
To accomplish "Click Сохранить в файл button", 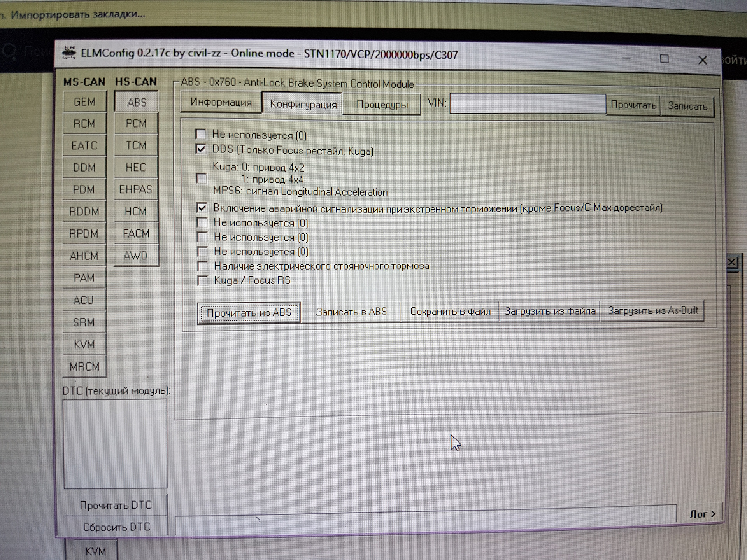I will tap(450, 311).
